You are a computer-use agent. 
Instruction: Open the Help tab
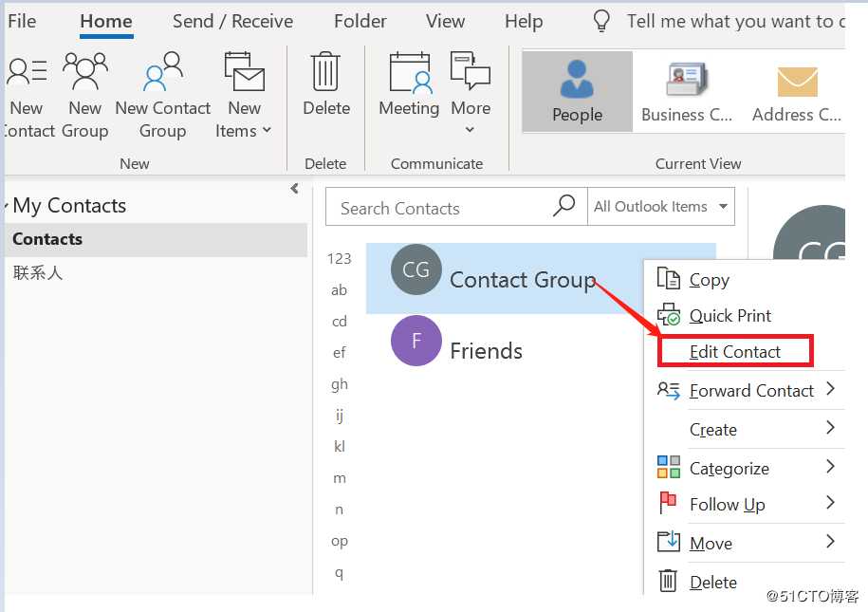(x=523, y=21)
